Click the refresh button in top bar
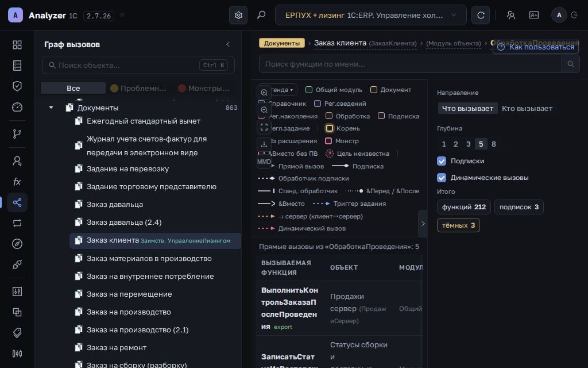Viewport: 588px width, 368px height. tap(481, 15)
